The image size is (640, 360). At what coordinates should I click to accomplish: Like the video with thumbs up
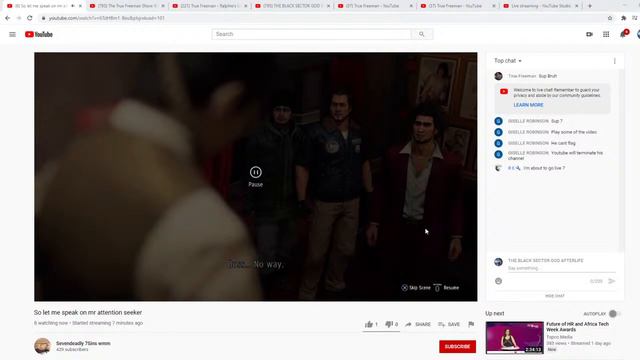369,324
